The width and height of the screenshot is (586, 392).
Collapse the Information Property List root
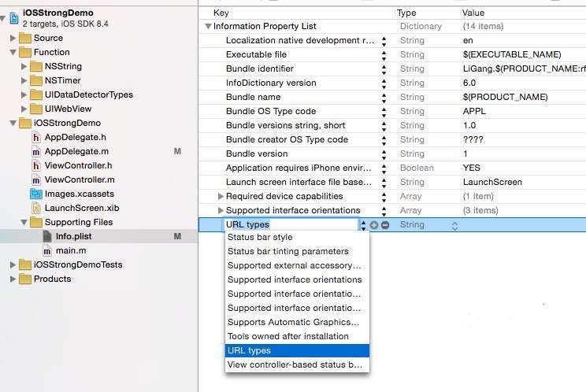(208, 26)
